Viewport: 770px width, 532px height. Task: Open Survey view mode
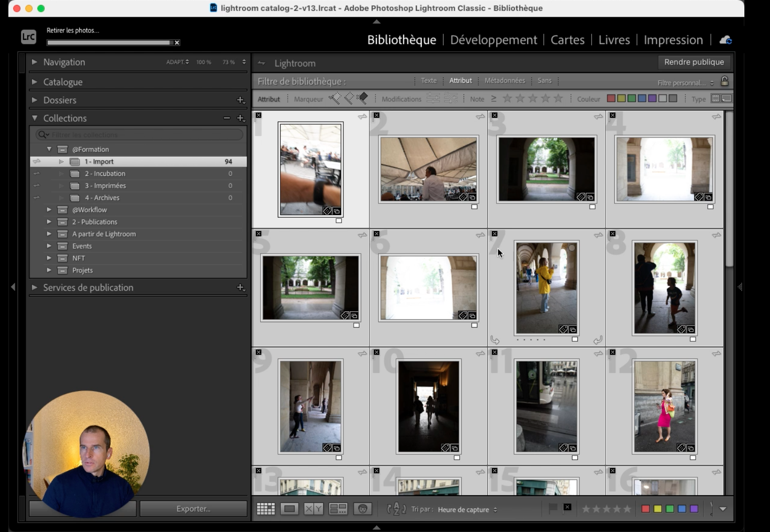click(x=338, y=509)
